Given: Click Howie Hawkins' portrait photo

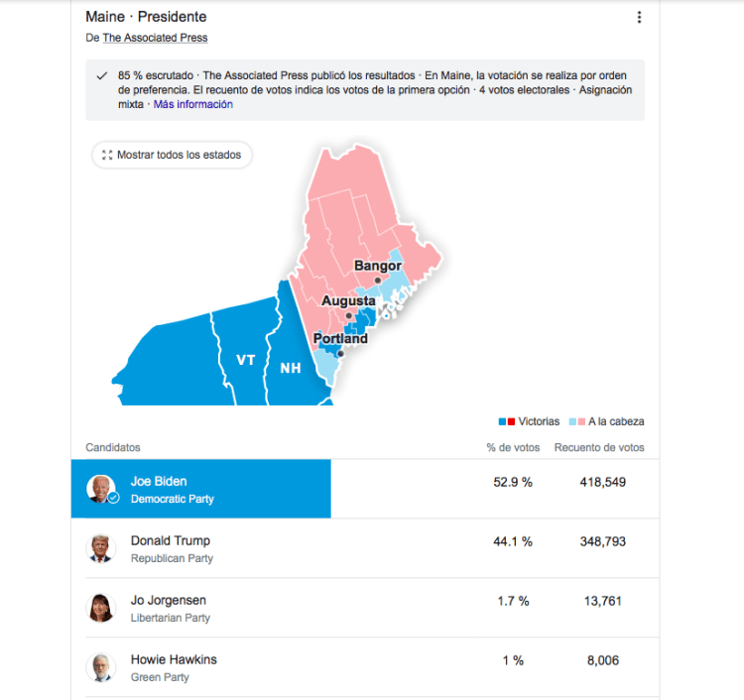Looking at the screenshot, I should pos(100,667).
